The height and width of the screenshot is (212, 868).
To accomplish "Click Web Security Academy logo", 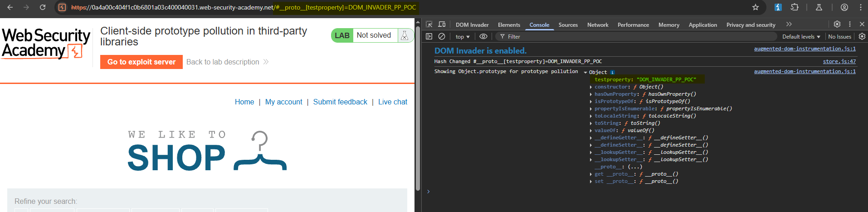I will (x=46, y=44).
